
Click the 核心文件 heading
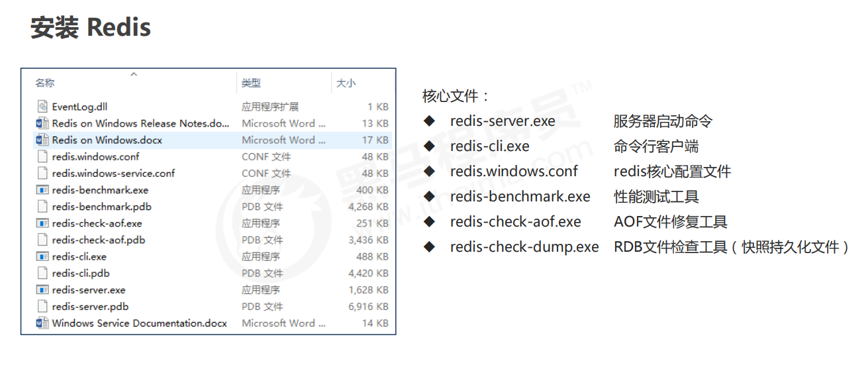click(x=456, y=96)
